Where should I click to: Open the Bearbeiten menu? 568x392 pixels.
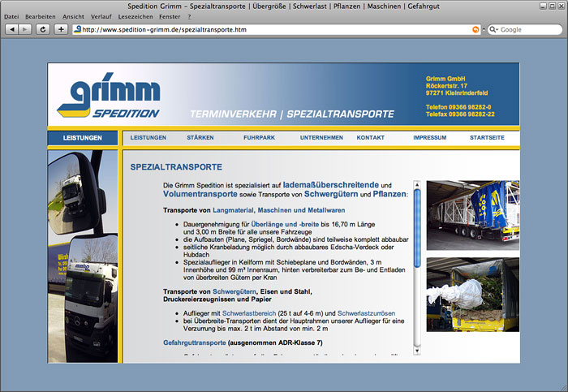pos(41,17)
